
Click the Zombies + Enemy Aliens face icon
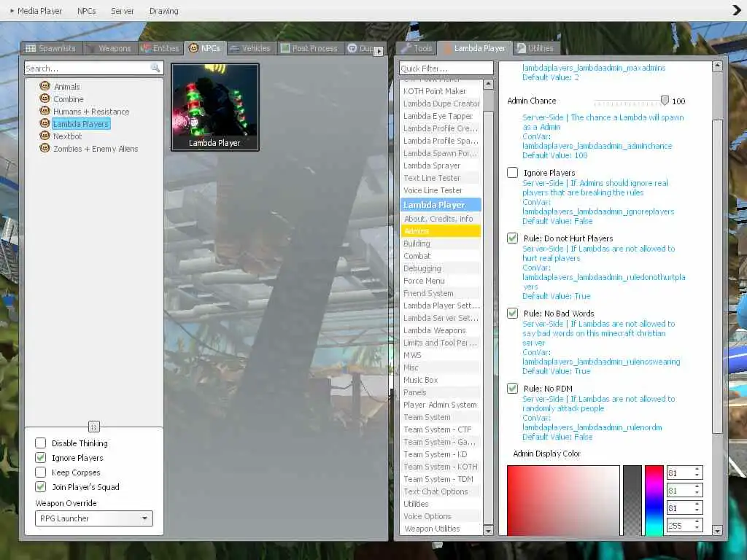click(44, 148)
